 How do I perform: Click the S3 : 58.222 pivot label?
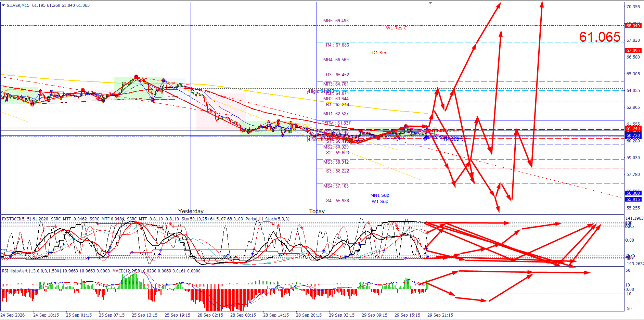tap(337, 171)
